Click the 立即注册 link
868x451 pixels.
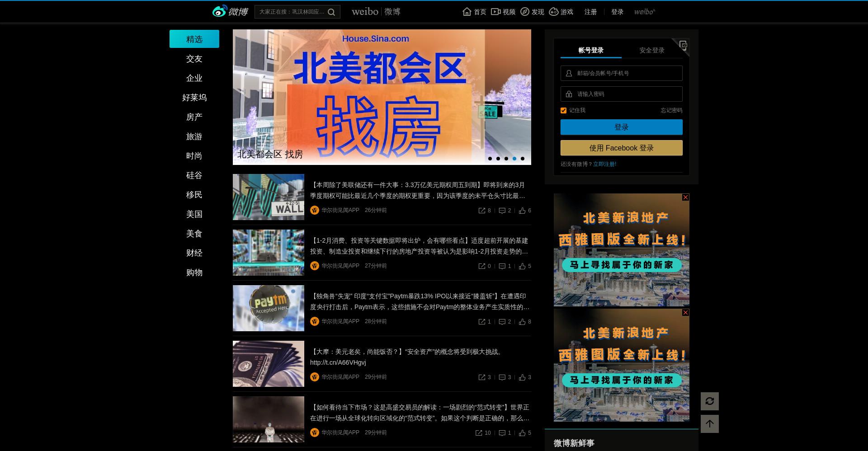click(604, 164)
